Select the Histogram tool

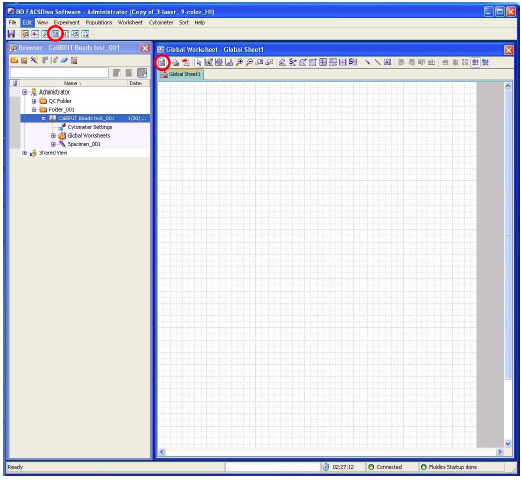[x=229, y=62]
